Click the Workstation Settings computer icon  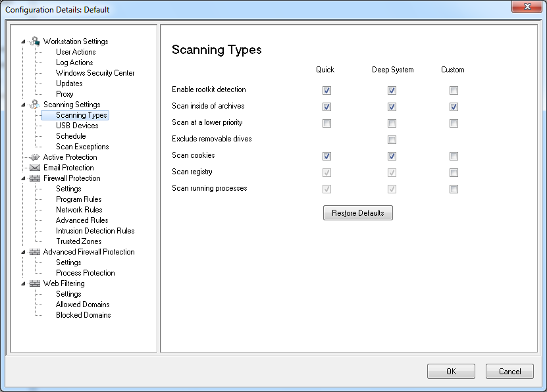click(x=36, y=41)
